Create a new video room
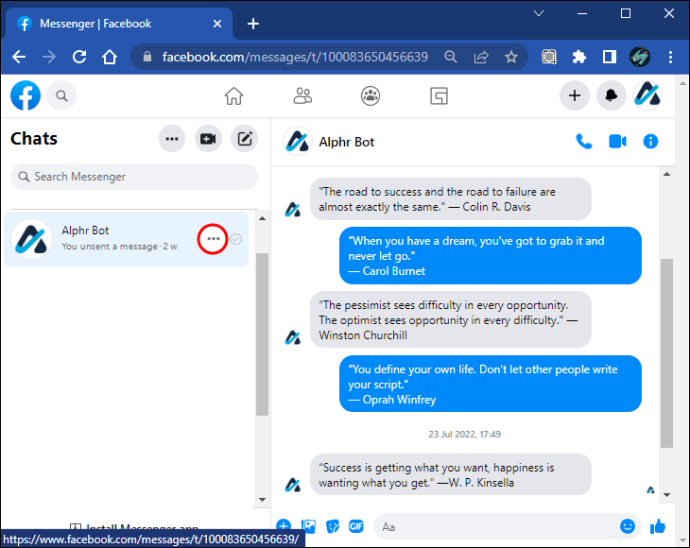 point(208,139)
